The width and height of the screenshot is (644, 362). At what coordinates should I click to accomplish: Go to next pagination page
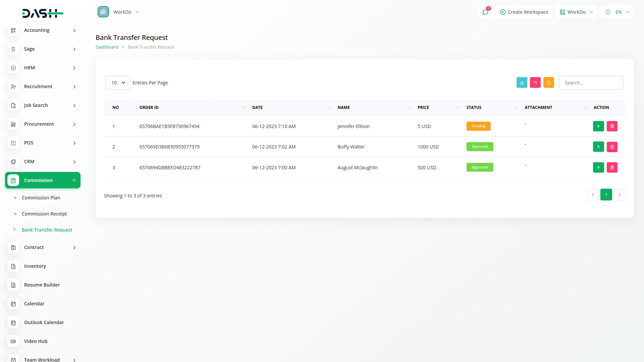pos(620,195)
